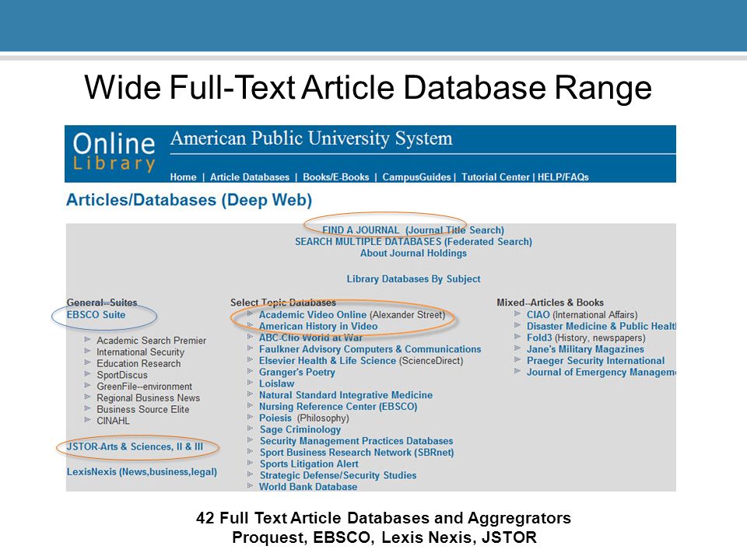The image size is (747, 560).
Task: Click the arrow bullet beside Fold3
Action: (518, 336)
